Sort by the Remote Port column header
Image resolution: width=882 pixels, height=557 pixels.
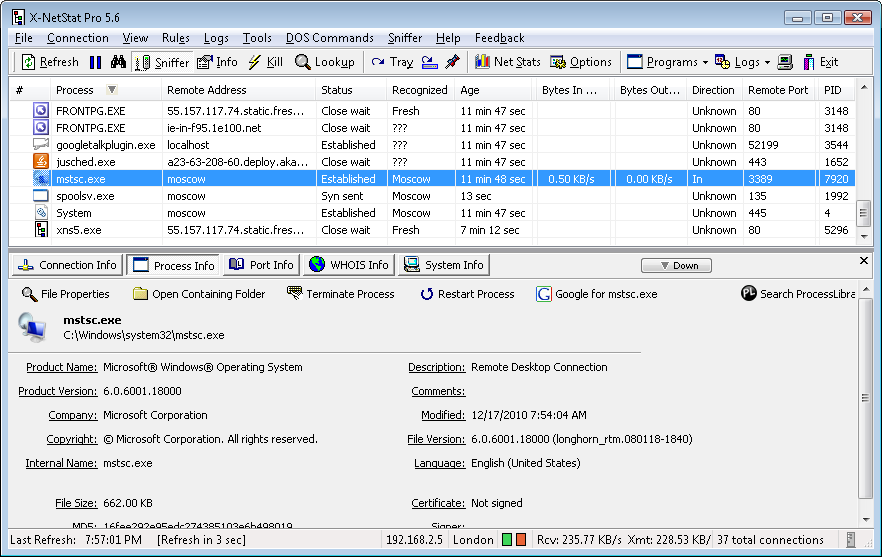click(x=780, y=90)
